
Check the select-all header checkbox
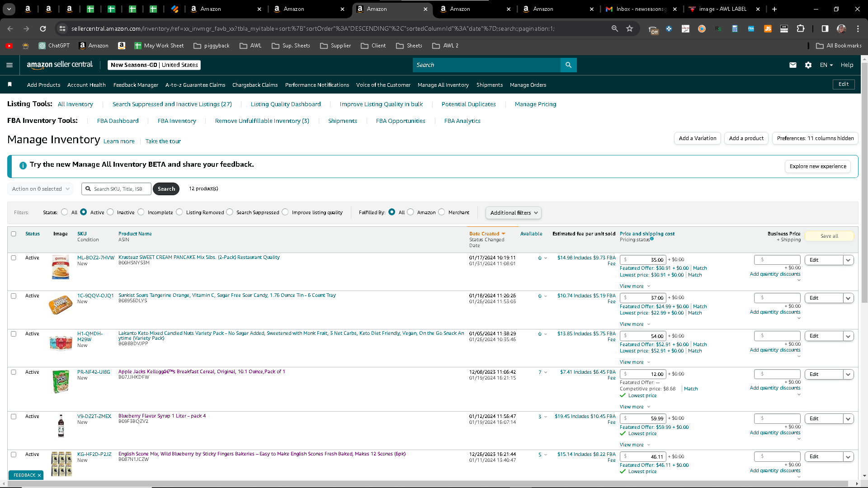[x=14, y=234]
